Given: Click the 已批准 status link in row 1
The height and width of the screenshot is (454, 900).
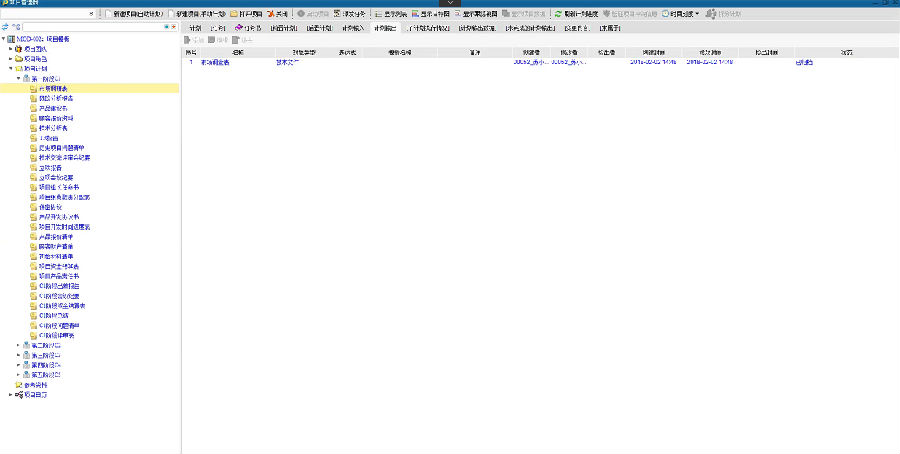Looking at the screenshot, I should [804, 63].
